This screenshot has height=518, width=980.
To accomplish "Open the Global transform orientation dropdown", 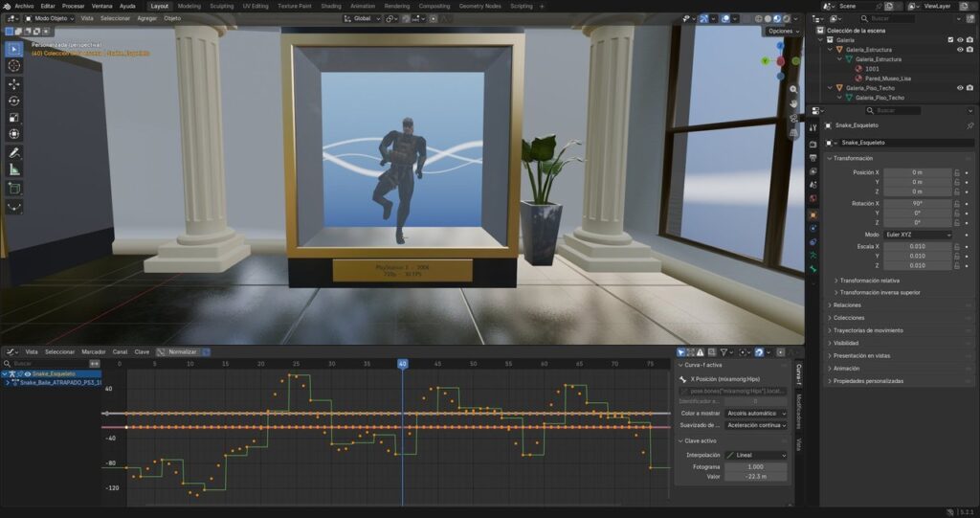I will click(361, 19).
